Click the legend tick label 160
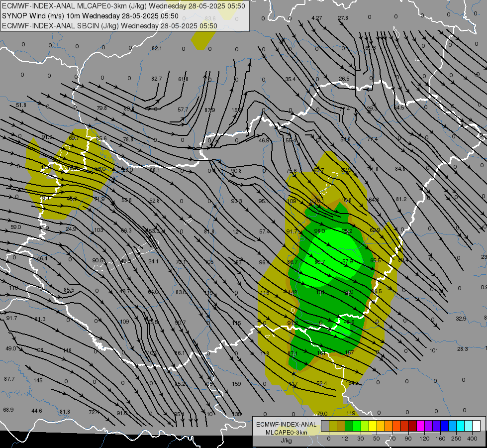 click(440, 439)
